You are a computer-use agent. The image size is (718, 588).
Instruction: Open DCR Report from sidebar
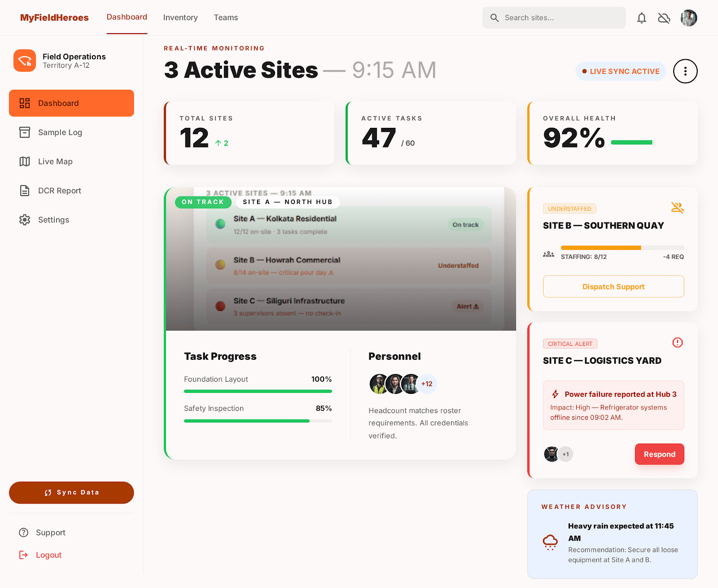tap(71, 191)
